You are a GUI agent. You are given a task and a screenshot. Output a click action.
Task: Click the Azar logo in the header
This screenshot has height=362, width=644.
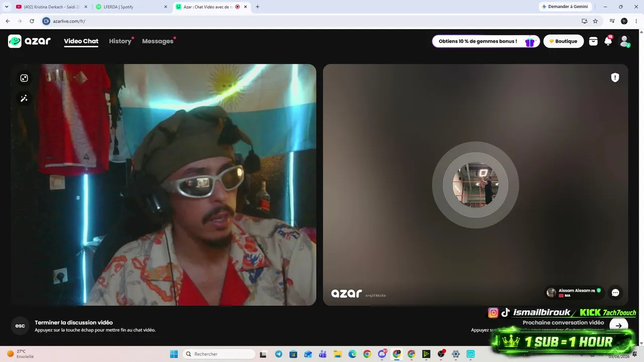pos(30,41)
